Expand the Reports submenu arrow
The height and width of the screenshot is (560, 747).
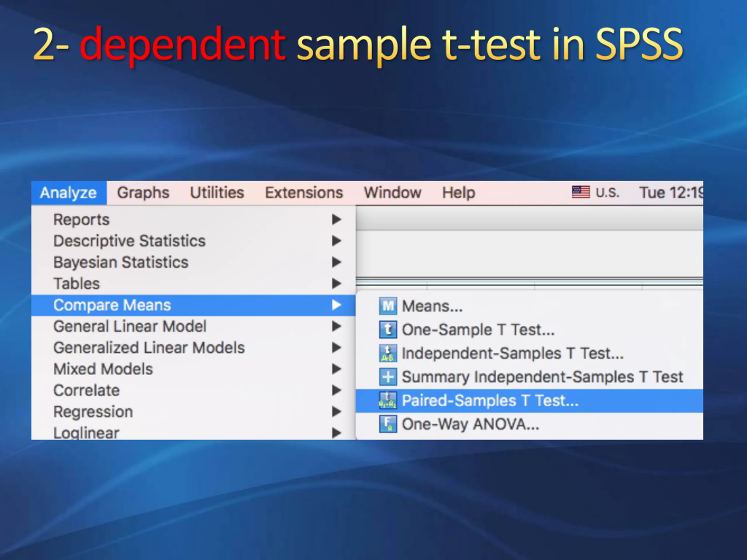tap(336, 219)
